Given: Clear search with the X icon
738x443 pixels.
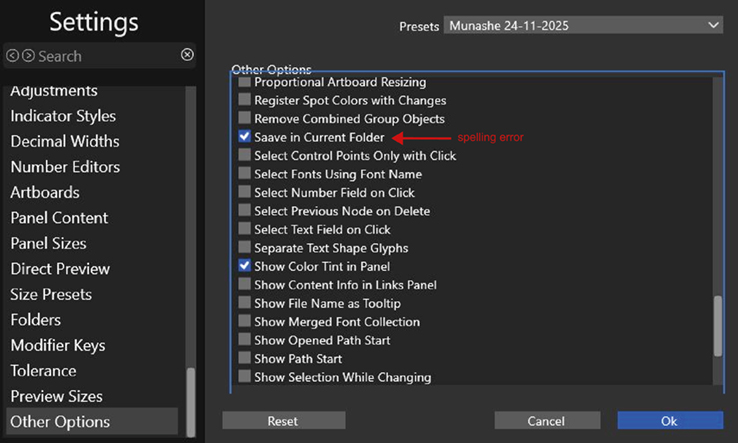Looking at the screenshot, I should tap(187, 55).
